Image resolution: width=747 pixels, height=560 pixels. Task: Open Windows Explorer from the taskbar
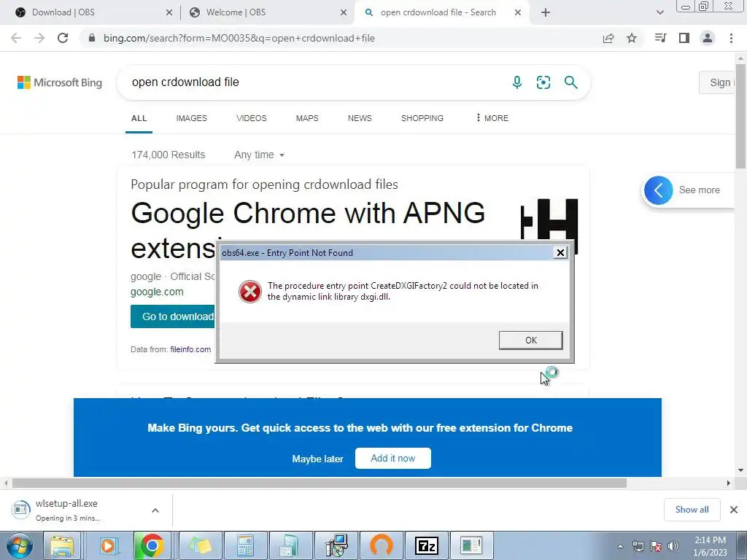click(x=63, y=545)
